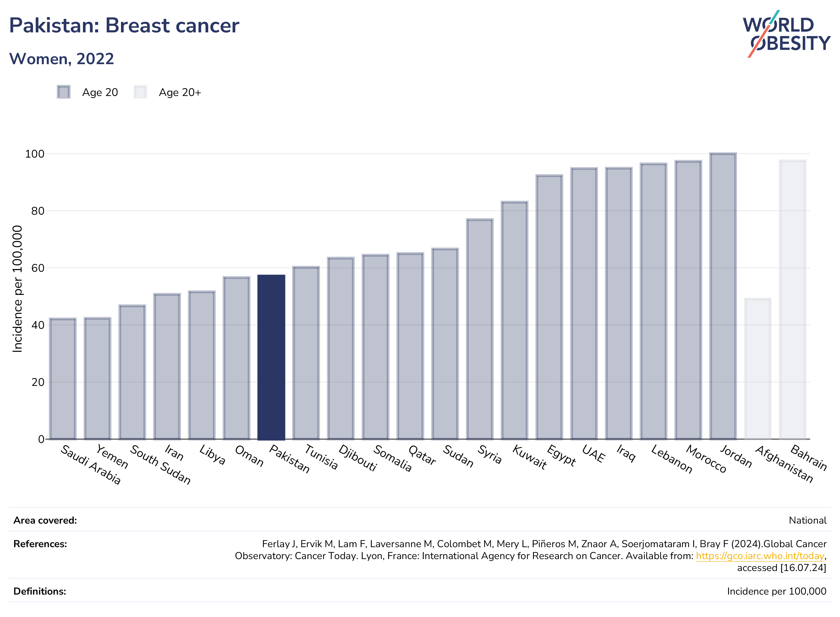Click the Women, 2022 subtitle
Image resolution: width=840 pixels, height=617 pixels.
(61, 59)
